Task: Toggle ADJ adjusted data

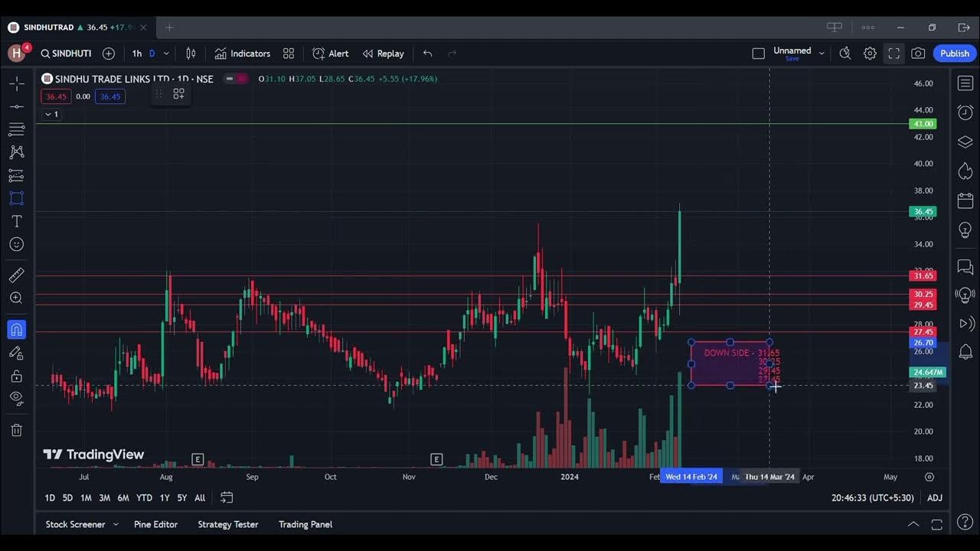Action: tap(935, 498)
